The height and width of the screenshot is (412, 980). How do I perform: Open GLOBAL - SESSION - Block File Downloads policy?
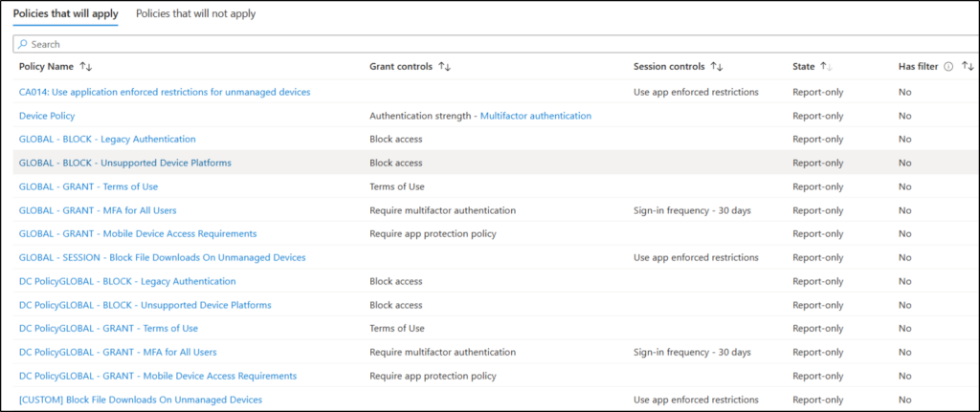pos(162,257)
